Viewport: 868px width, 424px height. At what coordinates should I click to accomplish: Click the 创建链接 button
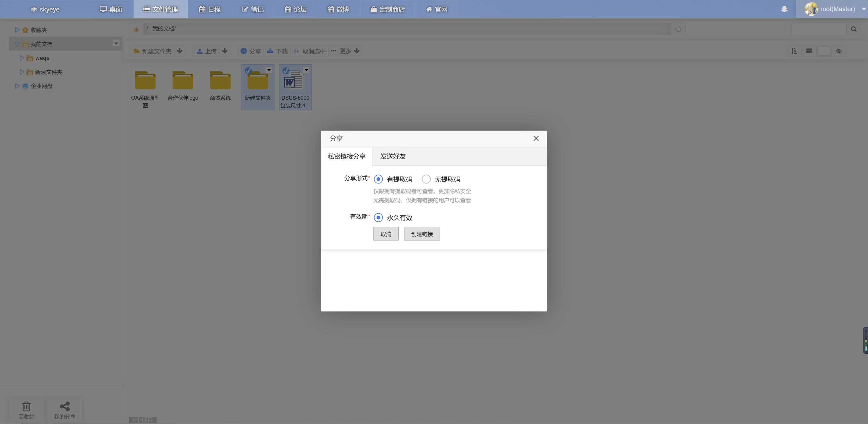point(422,234)
